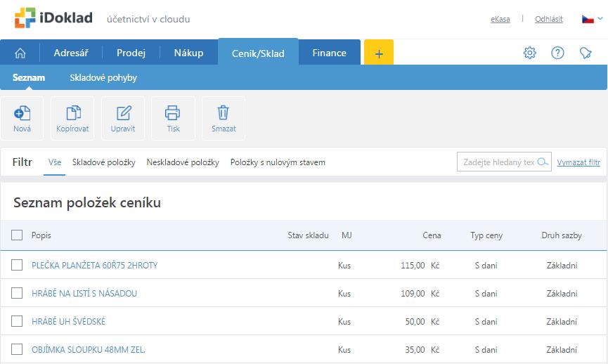This screenshot has width=608, height=364.
Task: Open the Finance tab
Action: (329, 53)
